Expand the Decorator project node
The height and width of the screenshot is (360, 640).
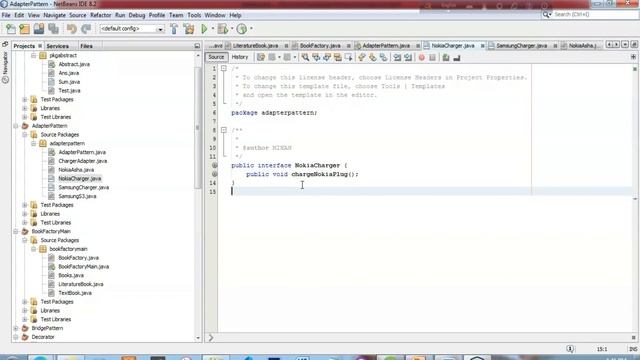pyautogui.click(x=16, y=337)
